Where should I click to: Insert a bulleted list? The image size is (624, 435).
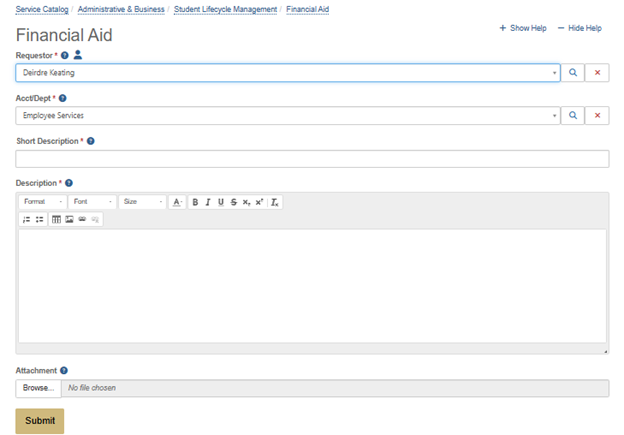tap(39, 219)
